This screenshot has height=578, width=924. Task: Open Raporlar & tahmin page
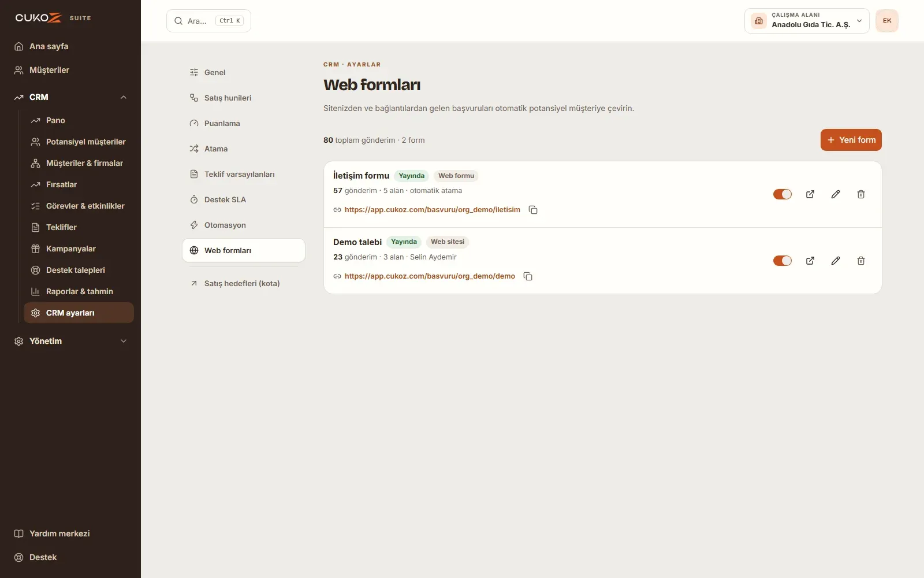click(79, 291)
